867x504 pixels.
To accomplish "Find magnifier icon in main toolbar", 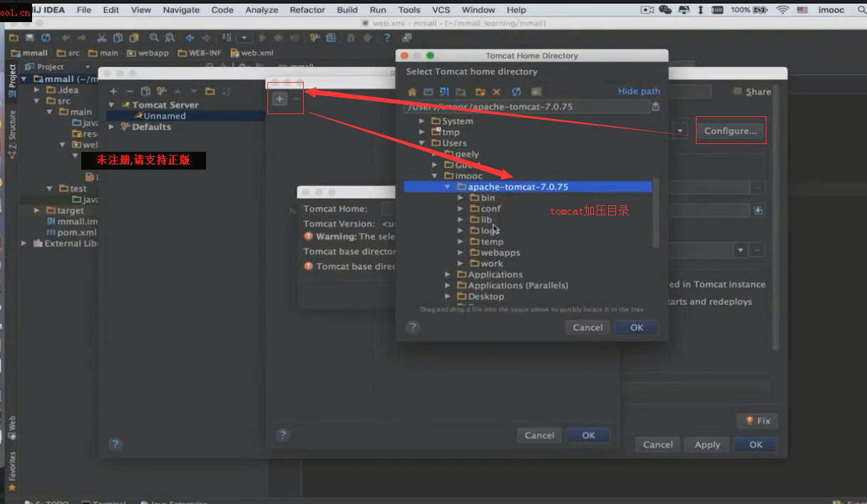I will click(x=154, y=38).
